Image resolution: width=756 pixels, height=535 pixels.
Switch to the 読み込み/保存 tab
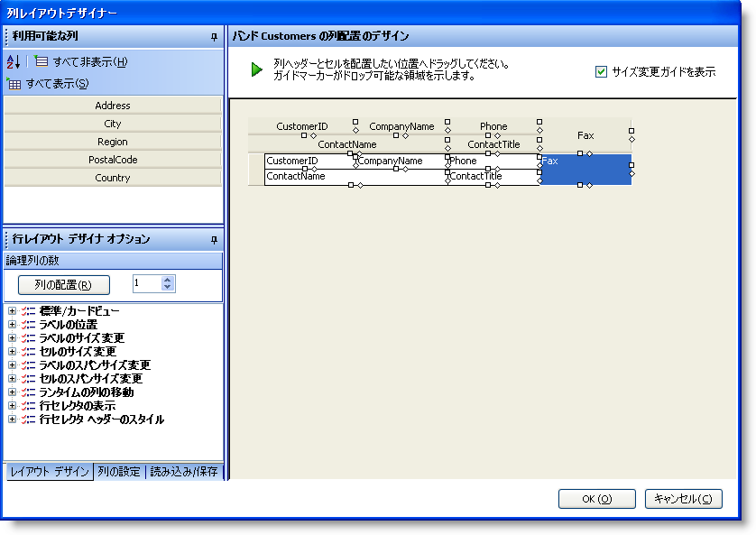[x=185, y=470]
